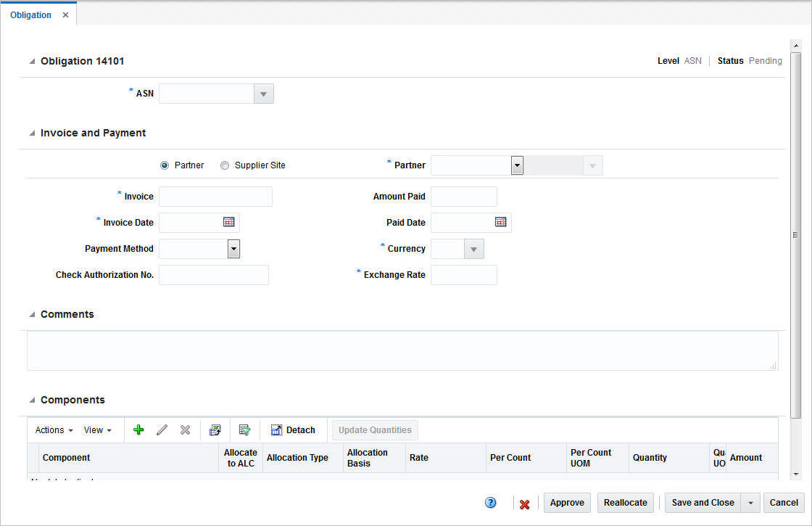This screenshot has width=812, height=526.
Task: Collapse the Obligation 14101 section
Action: [x=32, y=61]
